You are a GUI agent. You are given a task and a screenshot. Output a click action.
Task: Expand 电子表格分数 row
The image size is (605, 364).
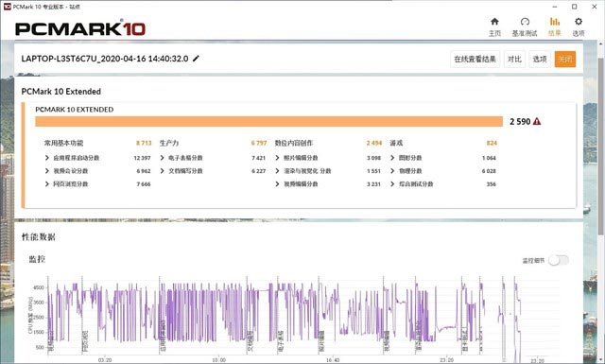click(162, 158)
